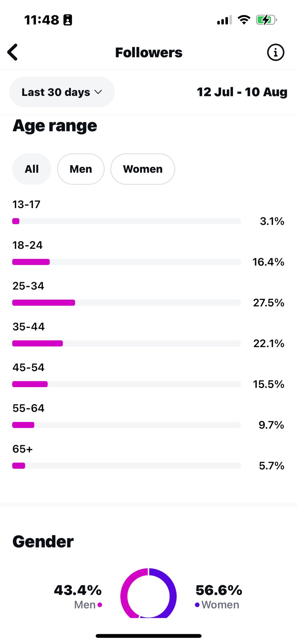Screen dimensions: 297x644
Task: Tap the Wi-Fi status icon
Action: pos(244,20)
